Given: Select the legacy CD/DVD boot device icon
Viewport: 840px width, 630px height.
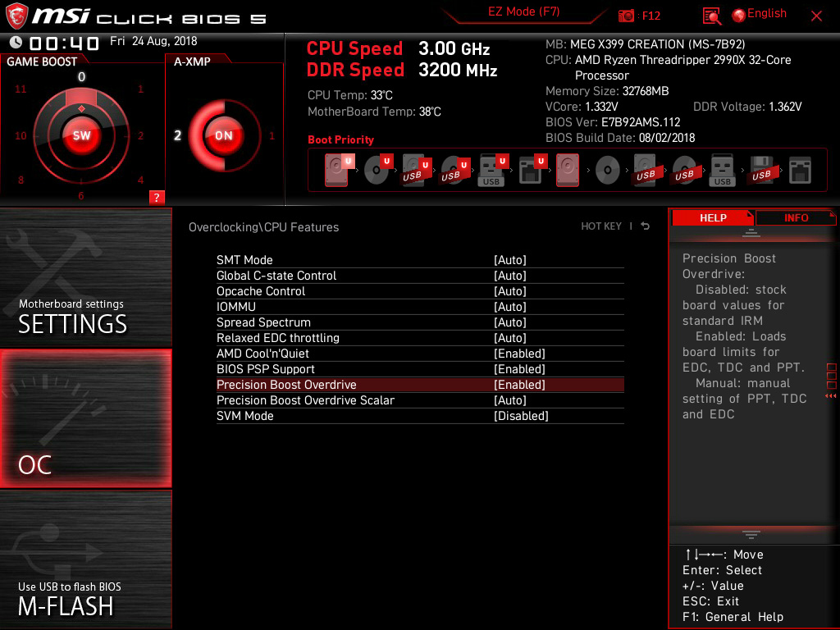Looking at the screenshot, I should 608,171.
